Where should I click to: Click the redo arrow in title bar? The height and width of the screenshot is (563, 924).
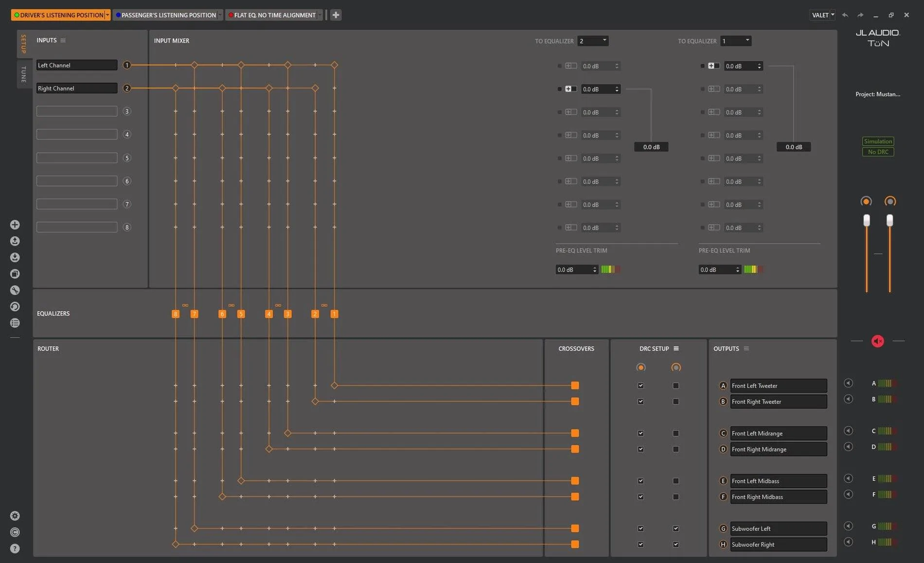coord(860,15)
